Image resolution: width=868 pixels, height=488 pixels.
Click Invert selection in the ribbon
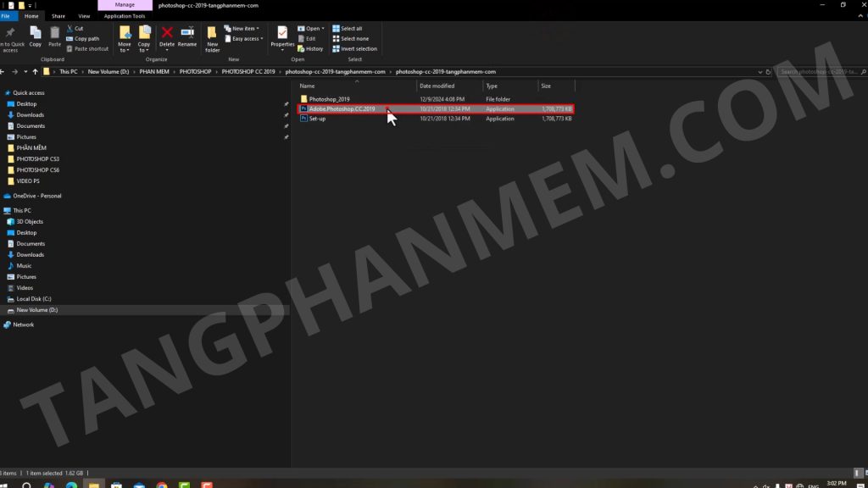[359, 49]
